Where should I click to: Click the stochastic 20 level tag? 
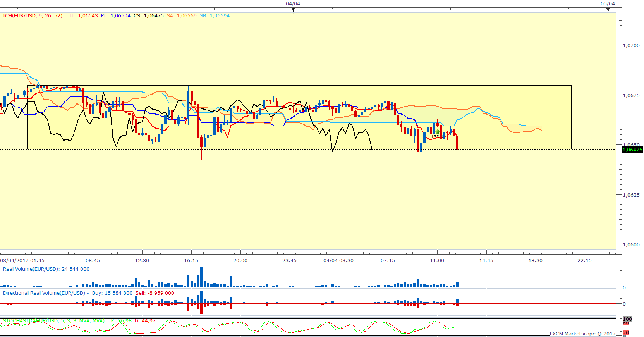626,333
